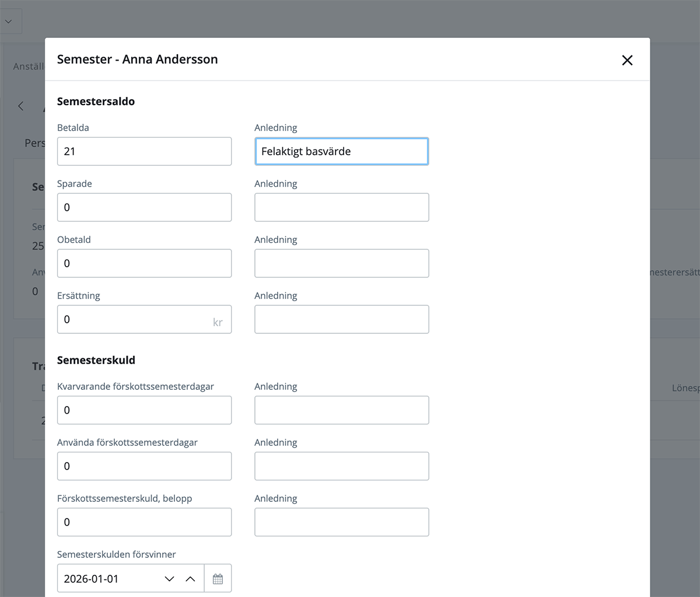This screenshot has width=700, height=597.
Task: Click the 2026-01-01 date text field
Action: click(x=108, y=579)
